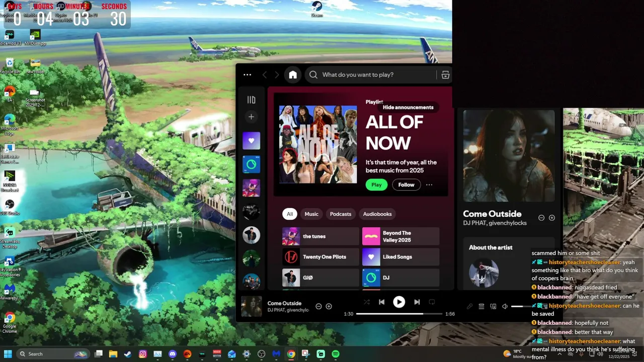Screen dimensions: 644x362
Task: Create a playlist with the sidebar plus button
Action: pos(251,117)
